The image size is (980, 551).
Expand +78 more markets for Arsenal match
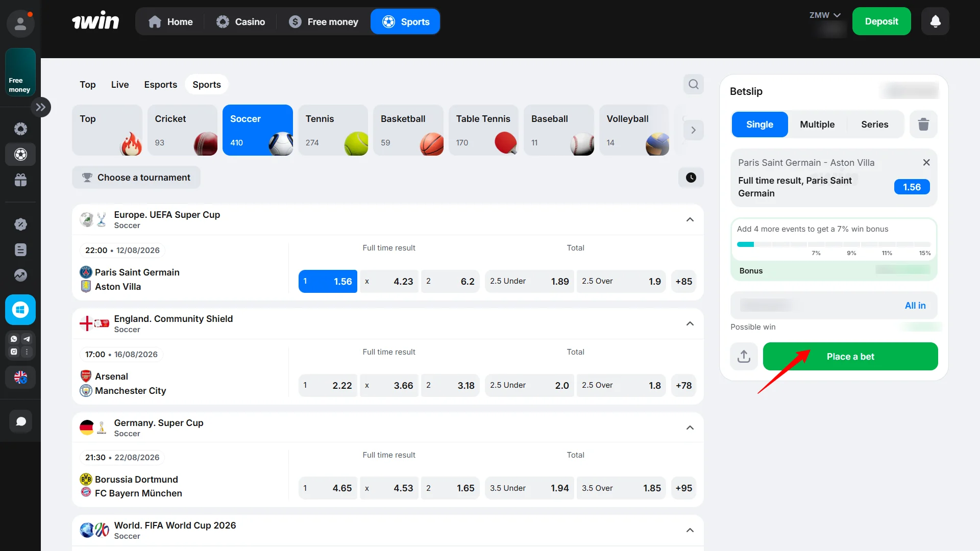(683, 385)
